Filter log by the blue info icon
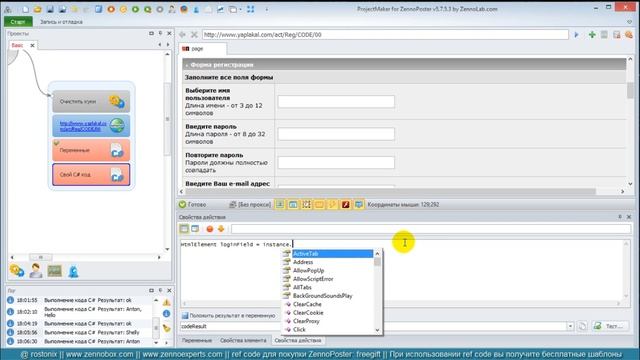The width and height of the screenshot is (640, 360). click(167, 313)
